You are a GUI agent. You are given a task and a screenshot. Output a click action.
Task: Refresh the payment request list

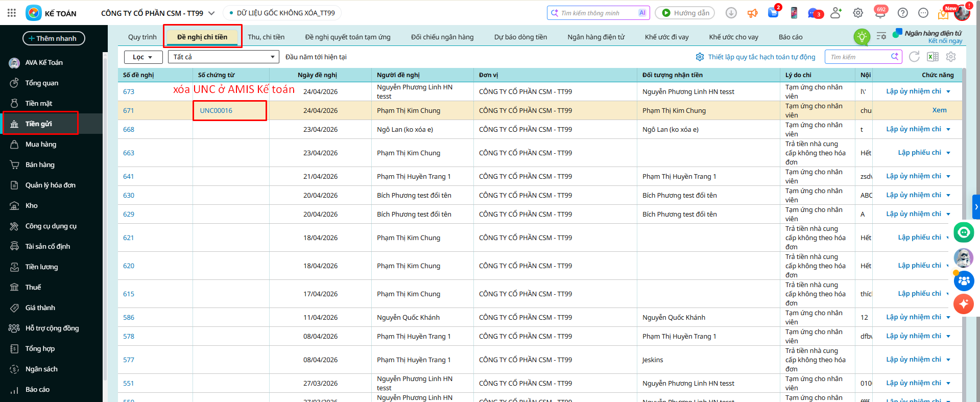pyautogui.click(x=914, y=57)
